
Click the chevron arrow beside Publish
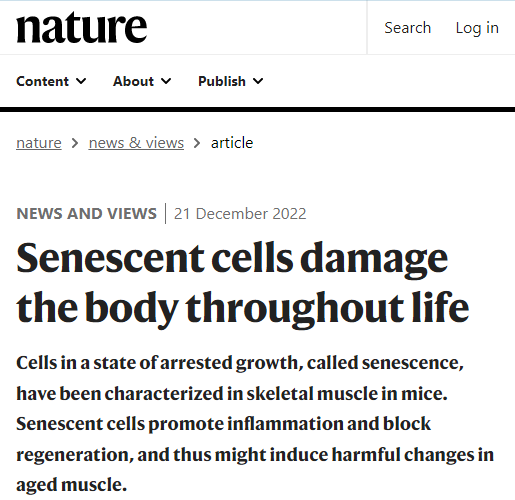[x=258, y=81]
